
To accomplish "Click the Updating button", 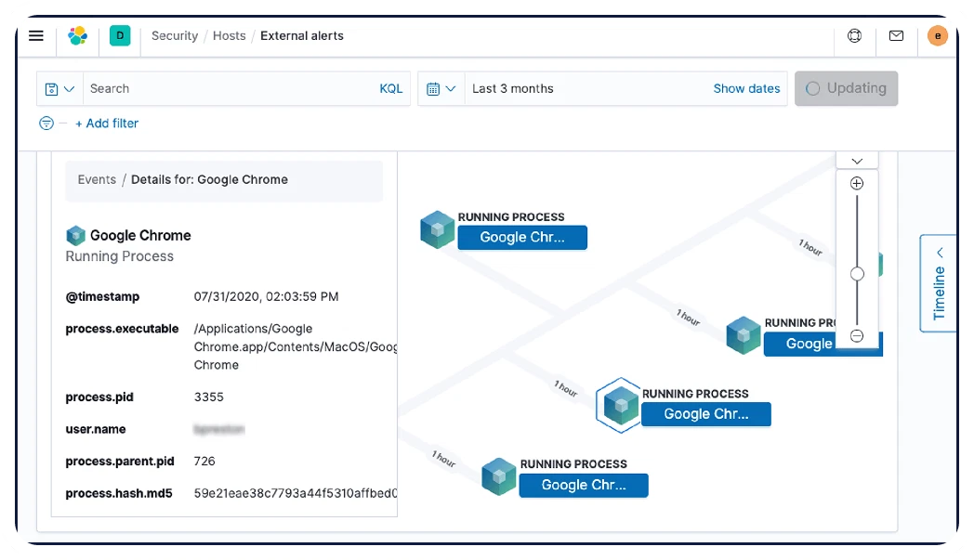I will coord(846,88).
